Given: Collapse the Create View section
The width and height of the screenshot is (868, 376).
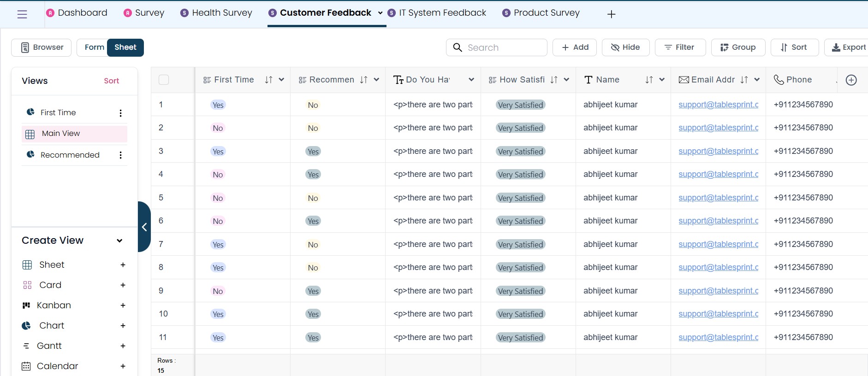Looking at the screenshot, I should 119,241.
